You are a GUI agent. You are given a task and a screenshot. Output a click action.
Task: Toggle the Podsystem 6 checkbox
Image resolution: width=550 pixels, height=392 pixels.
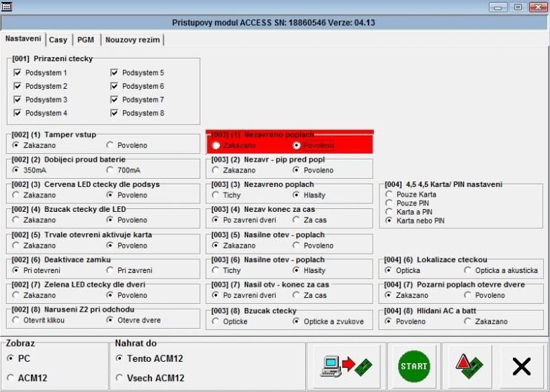[x=115, y=87]
